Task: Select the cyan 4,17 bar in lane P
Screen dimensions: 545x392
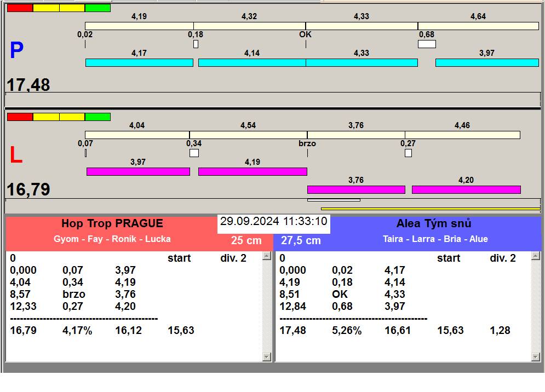Action: [139, 63]
